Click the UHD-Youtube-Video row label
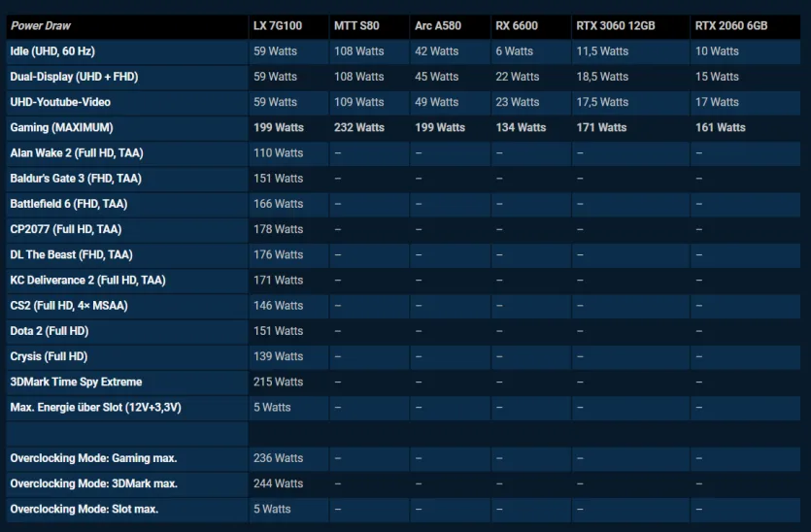This screenshot has height=532, width=811. click(60, 102)
